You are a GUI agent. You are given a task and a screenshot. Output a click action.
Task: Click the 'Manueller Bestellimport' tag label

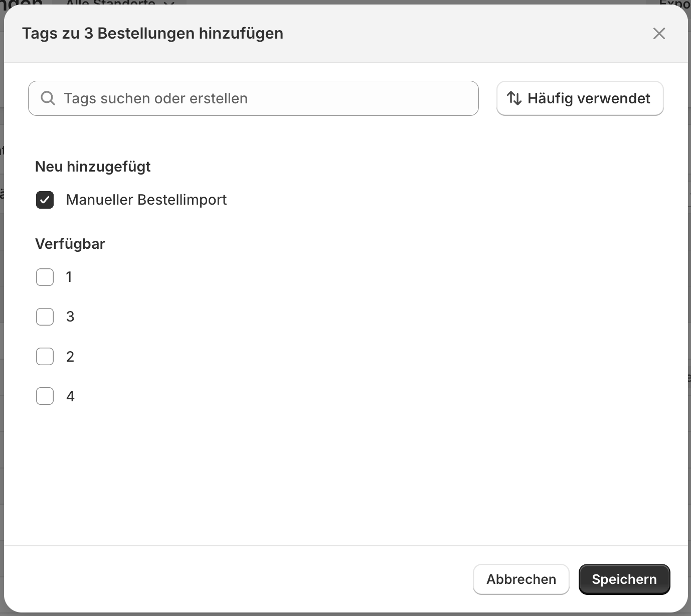(146, 200)
